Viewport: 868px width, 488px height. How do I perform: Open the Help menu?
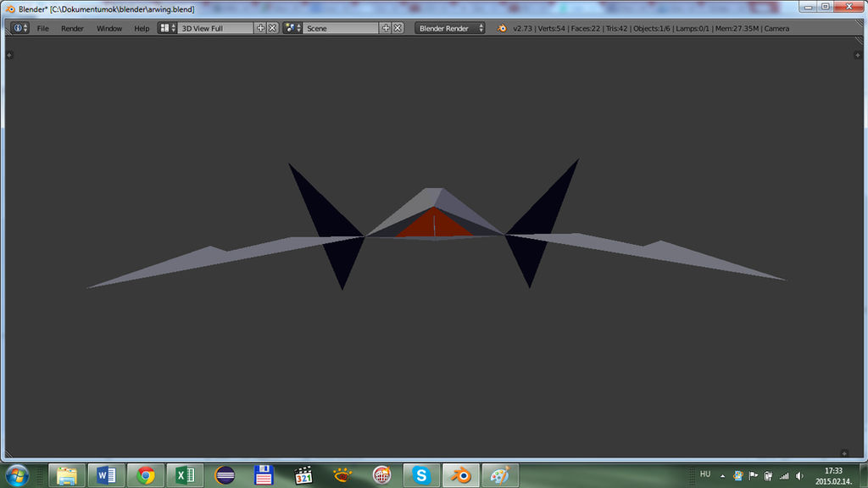click(x=142, y=28)
